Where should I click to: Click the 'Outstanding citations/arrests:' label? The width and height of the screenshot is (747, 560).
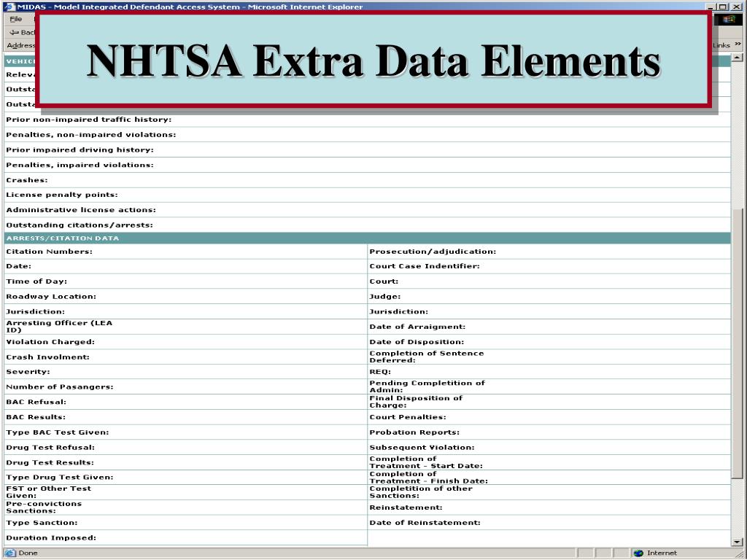click(x=80, y=225)
